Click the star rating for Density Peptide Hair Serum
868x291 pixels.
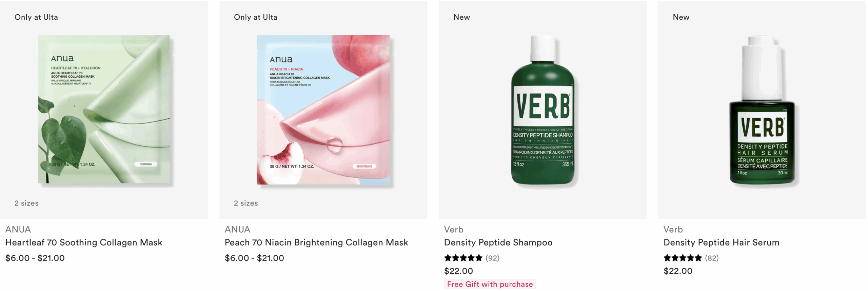pos(683,258)
